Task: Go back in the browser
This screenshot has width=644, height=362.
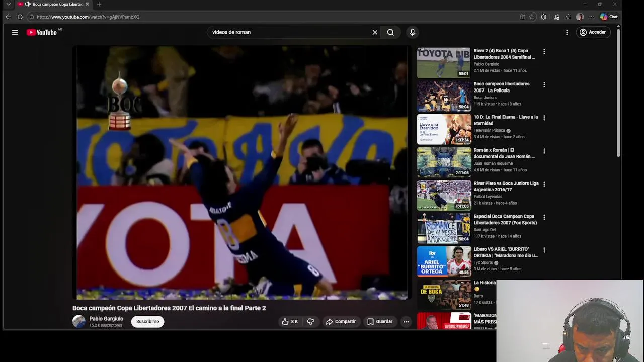Action: (x=8, y=17)
